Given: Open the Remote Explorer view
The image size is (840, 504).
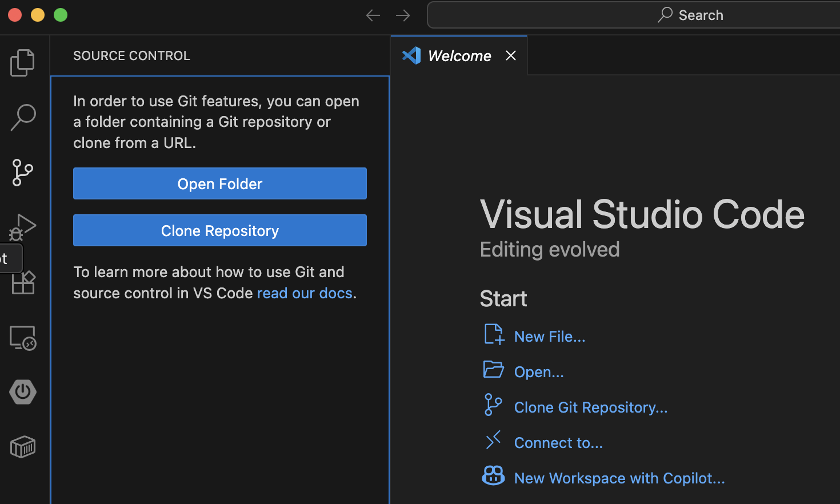Looking at the screenshot, I should point(23,338).
